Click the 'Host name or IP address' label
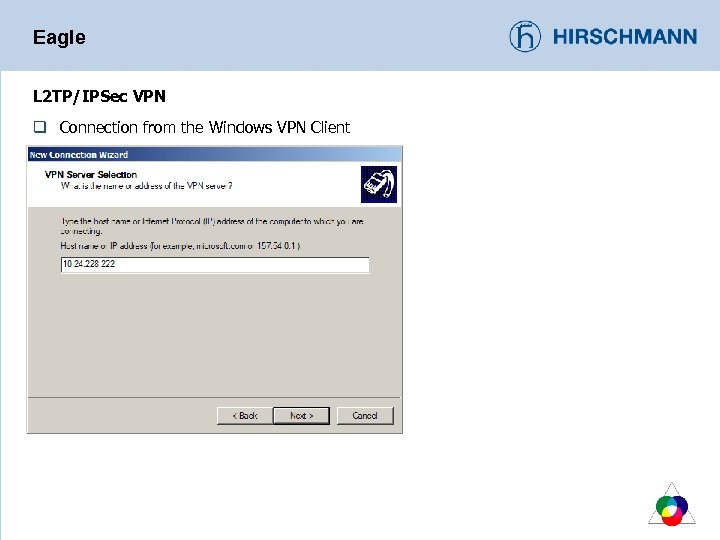720x540 pixels. pyautogui.click(x=180, y=246)
